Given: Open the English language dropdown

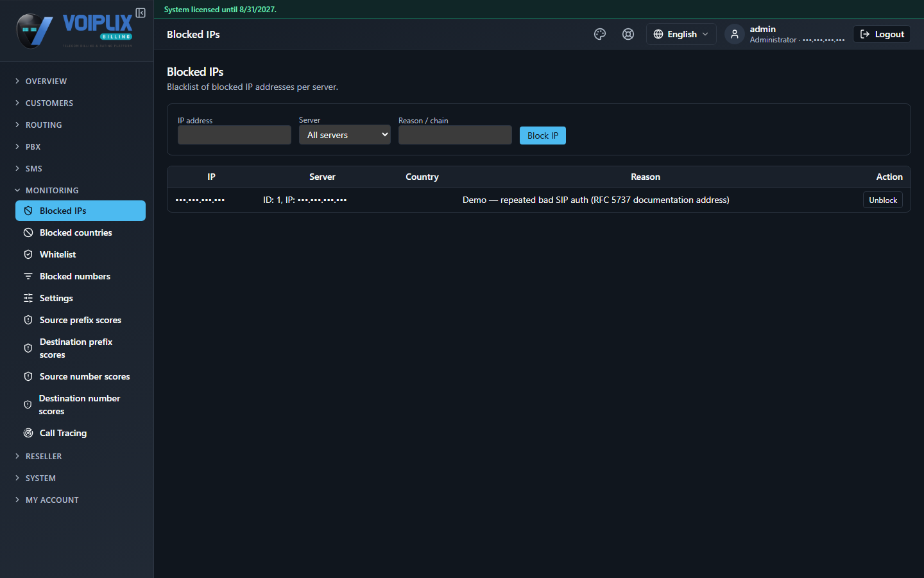Looking at the screenshot, I should pyautogui.click(x=681, y=34).
